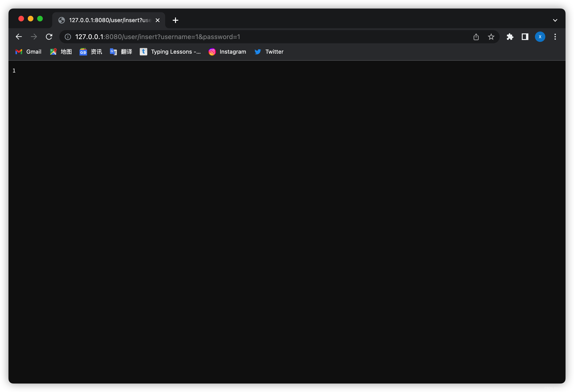
Task: Click the browser extensions puzzle icon
Action: pos(510,37)
